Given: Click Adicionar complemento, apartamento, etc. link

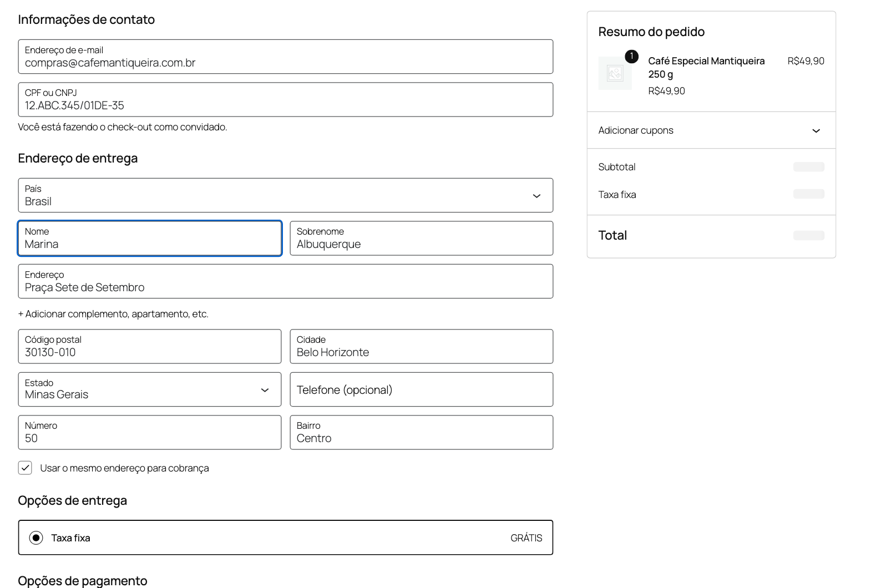Looking at the screenshot, I should click(113, 314).
